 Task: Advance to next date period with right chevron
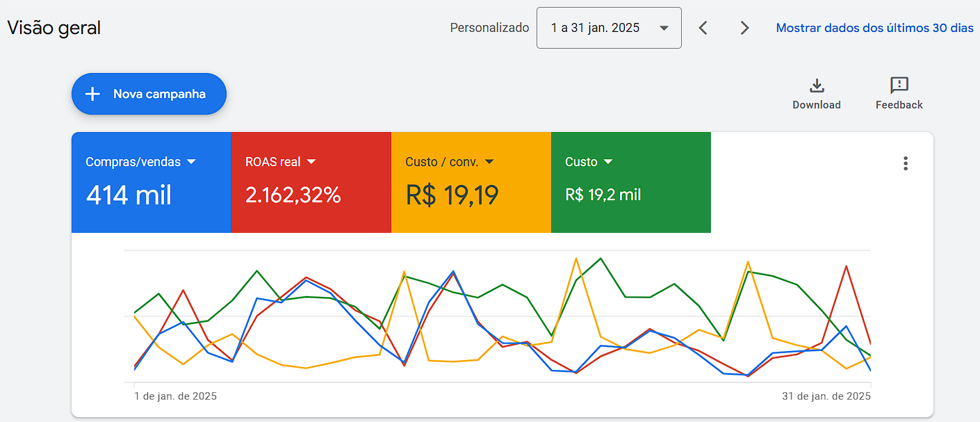click(744, 28)
